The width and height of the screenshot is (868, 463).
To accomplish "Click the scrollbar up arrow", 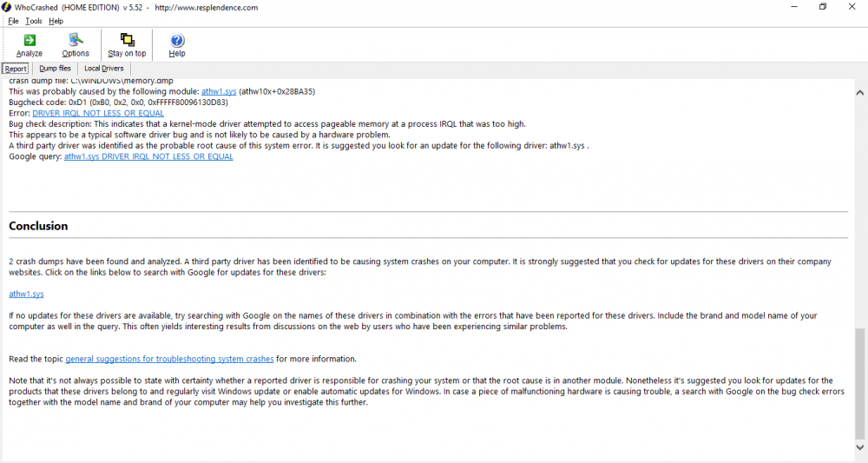I will point(859,92).
